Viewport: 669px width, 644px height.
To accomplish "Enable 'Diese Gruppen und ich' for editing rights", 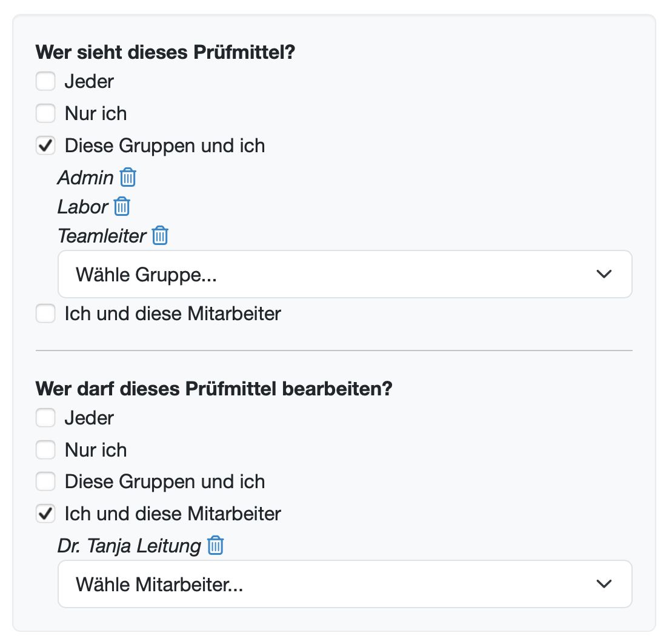I will pyautogui.click(x=45, y=481).
